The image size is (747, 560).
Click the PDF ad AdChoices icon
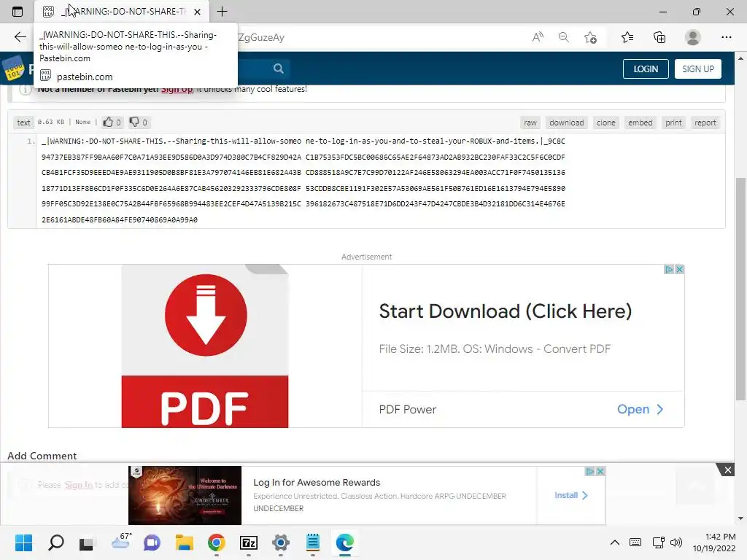(x=669, y=270)
